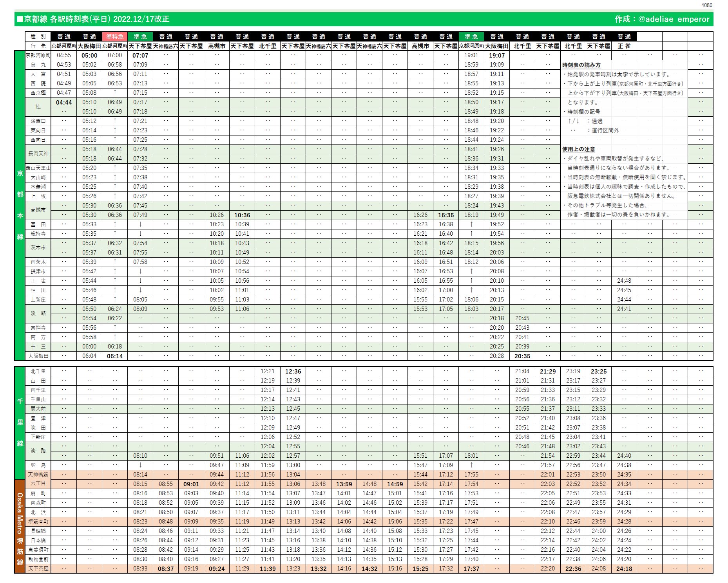Select the 崇禅寺 station label
This screenshot has width=728, height=583.
(38, 328)
